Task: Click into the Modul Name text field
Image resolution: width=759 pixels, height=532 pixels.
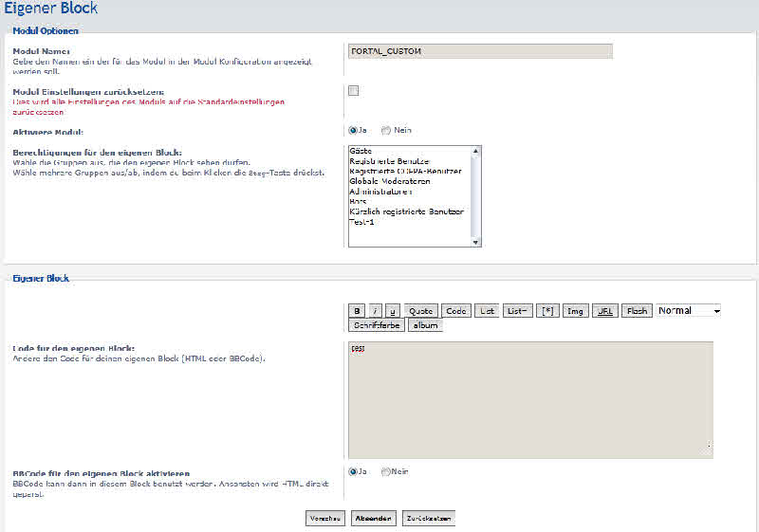Action: (480, 51)
